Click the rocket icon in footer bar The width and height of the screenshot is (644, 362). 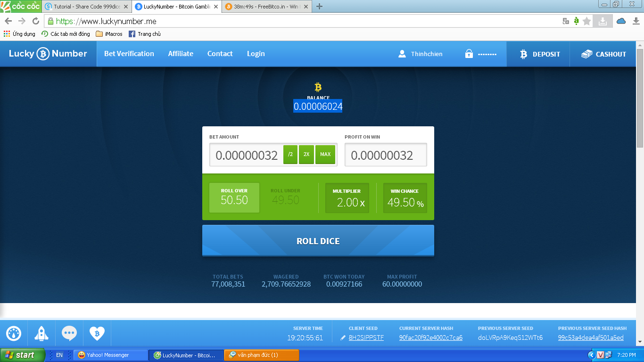tap(41, 334)
